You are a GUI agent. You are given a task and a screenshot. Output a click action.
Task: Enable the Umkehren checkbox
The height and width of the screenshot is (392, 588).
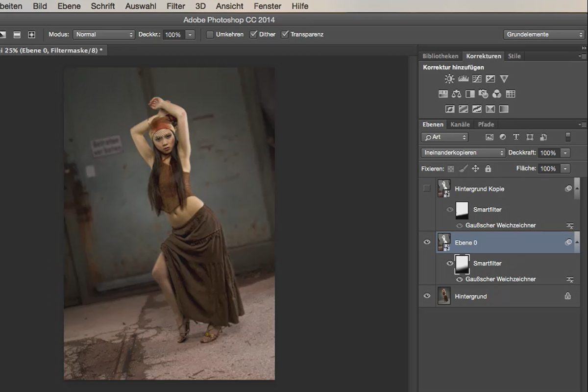pyautogui.click(x=210, y=35)
